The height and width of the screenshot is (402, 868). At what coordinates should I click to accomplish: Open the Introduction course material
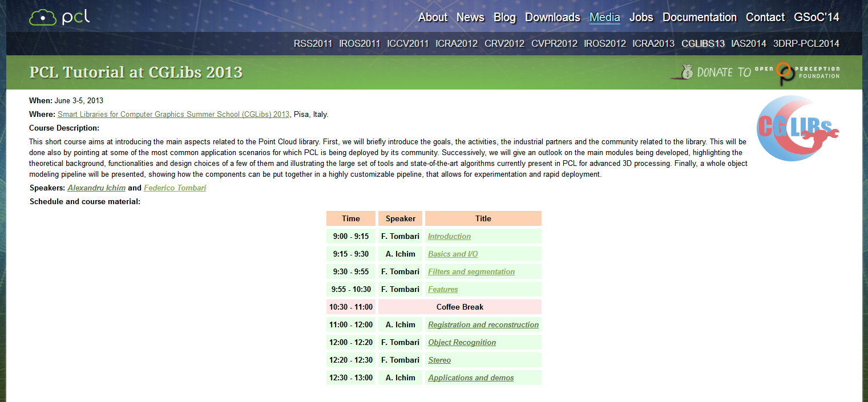click(449, 236)
